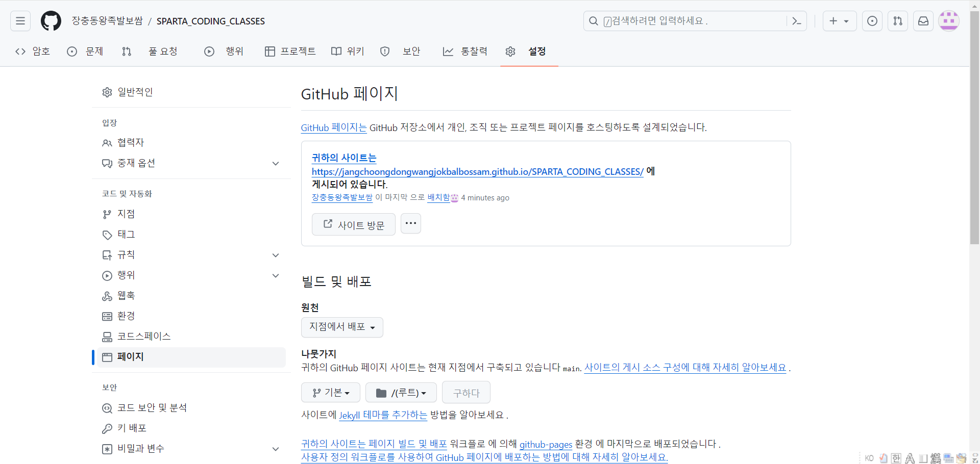
Task: Click the page vertical scrollbar thumb
Action: (974, 127)
